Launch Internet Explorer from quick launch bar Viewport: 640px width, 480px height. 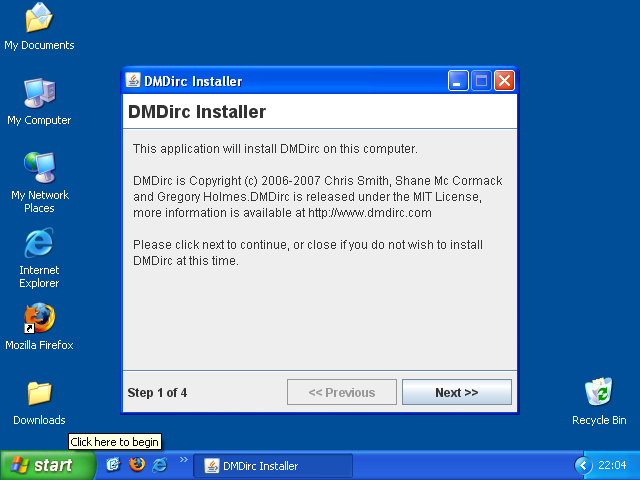(x=160, y=465)
